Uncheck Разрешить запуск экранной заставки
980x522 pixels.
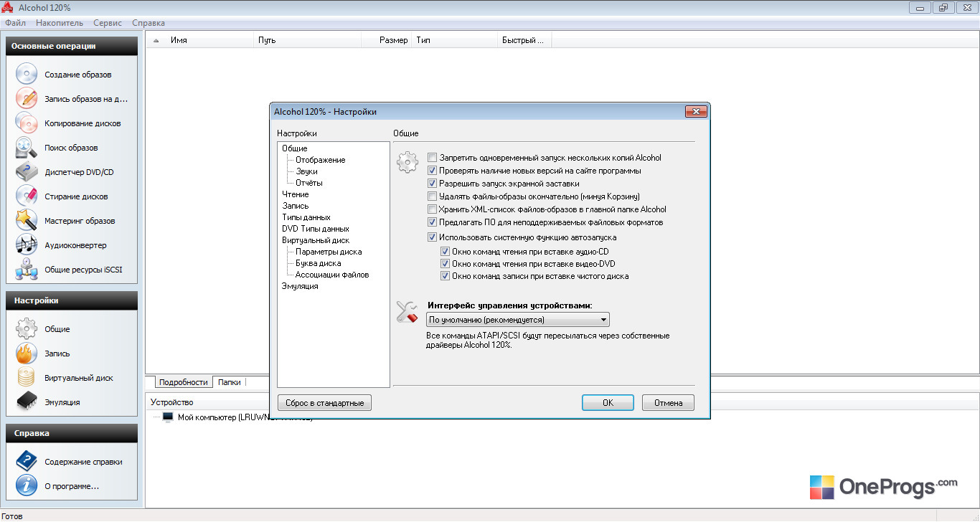click(x=432, y=184)
